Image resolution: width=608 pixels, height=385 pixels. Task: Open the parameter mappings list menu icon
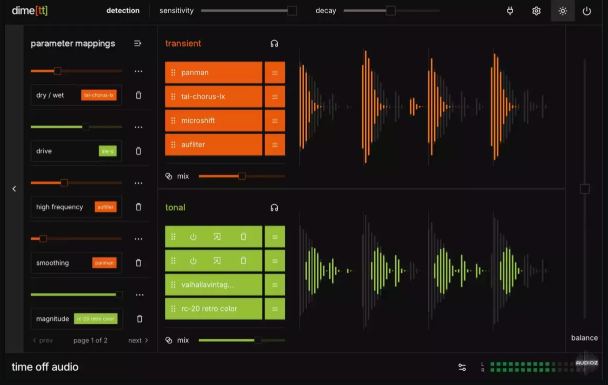(137, 43)
